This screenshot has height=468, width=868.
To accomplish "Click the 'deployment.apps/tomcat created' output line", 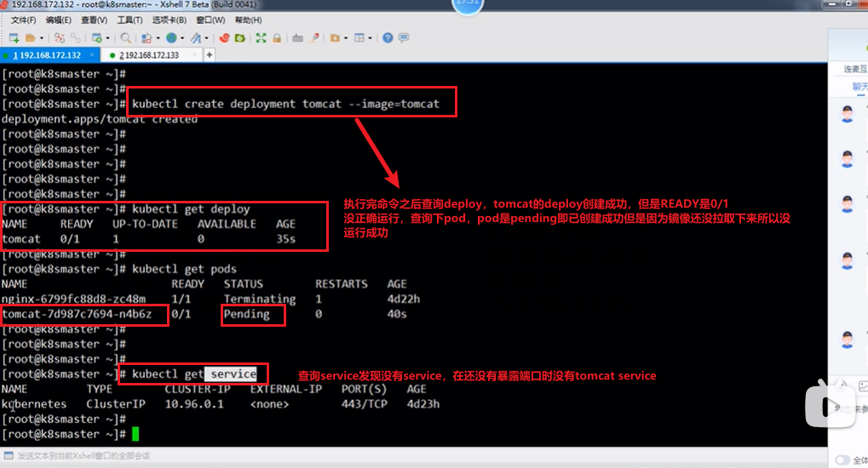I will point(100,119).
